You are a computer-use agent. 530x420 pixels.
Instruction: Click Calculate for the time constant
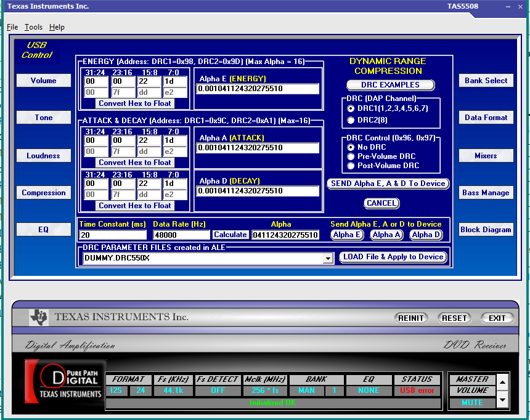(x=230, y=235)
